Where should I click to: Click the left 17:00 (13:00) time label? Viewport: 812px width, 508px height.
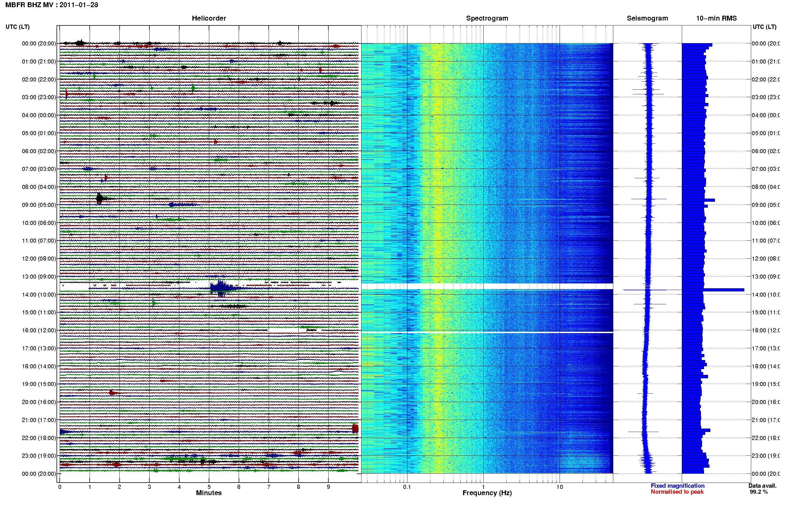[x=39, y=348]
